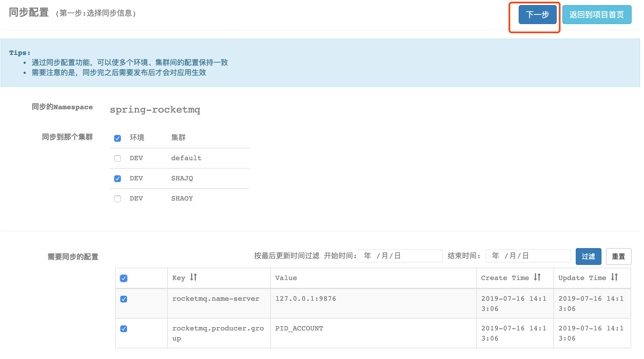This screenshot has height=359, width=644.
Task: Check the DEV SHAOY cluster checkbox
Action: point(117,199)
